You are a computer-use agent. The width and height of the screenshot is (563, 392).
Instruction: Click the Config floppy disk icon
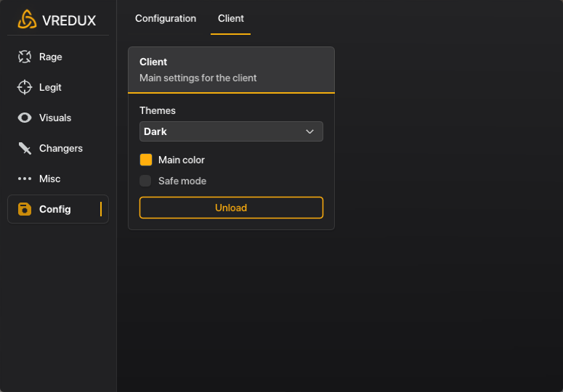tap(25, 209)
